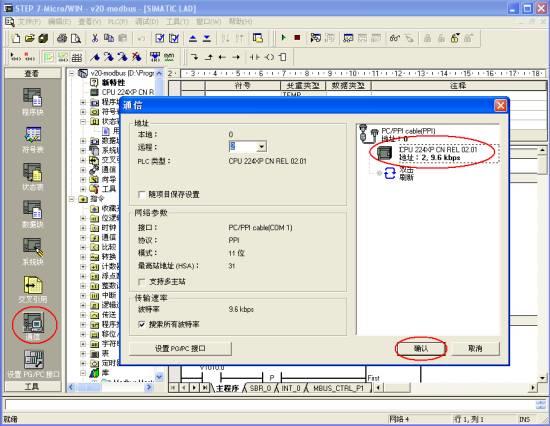Click the Copy toolbar icon
550x426 pixels.
(109, 38)
